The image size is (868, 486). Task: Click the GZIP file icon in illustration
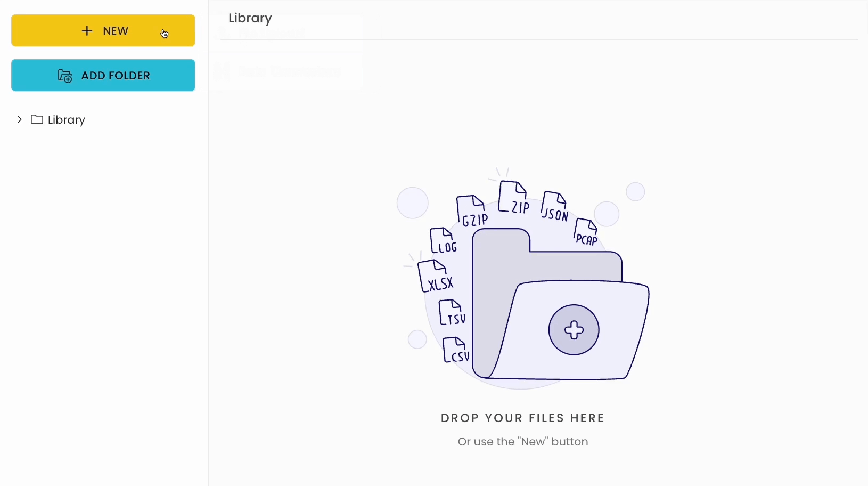[x=472, y=211]
